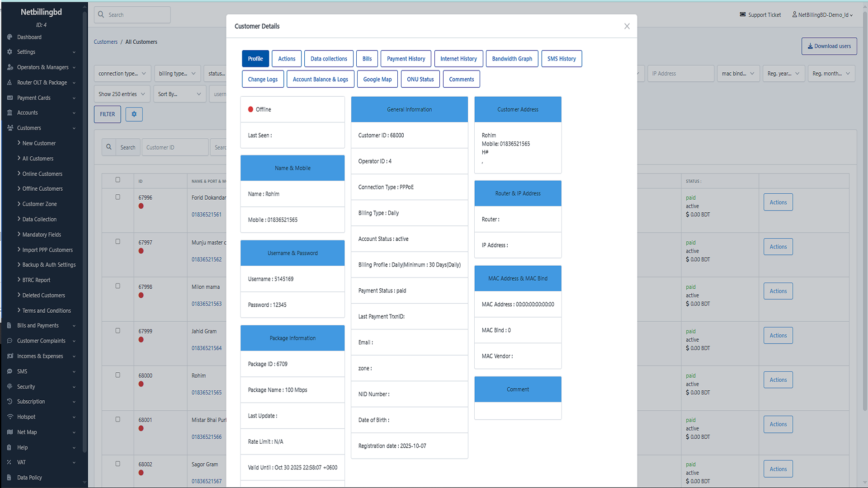Click the gear icon beside the FILTER button
Viewport: 868px width, 488px height.
(134, 114)
